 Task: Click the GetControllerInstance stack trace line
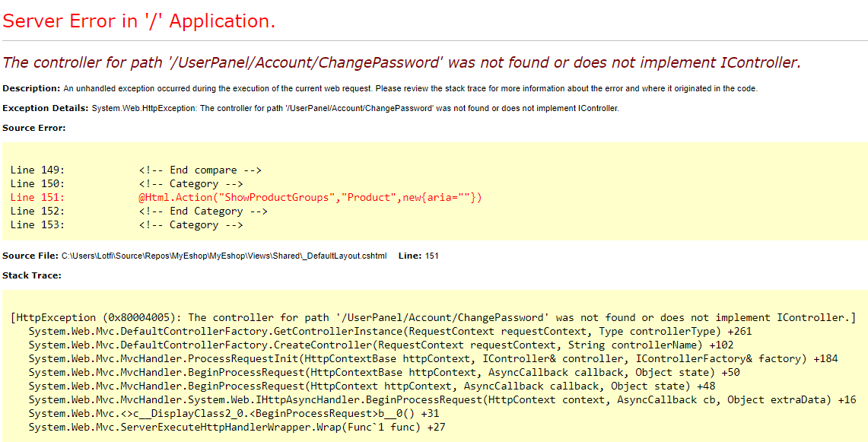pyautogui.click(x=389, y=331)
